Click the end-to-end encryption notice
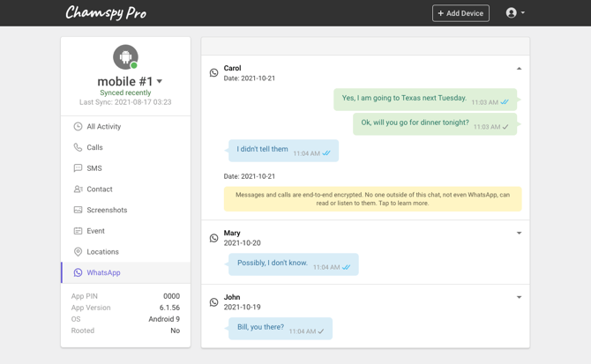 [372, 198]
